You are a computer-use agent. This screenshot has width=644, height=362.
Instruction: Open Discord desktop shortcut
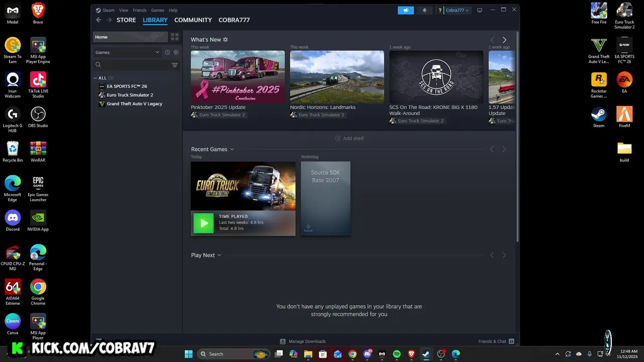tap(13, 221)
